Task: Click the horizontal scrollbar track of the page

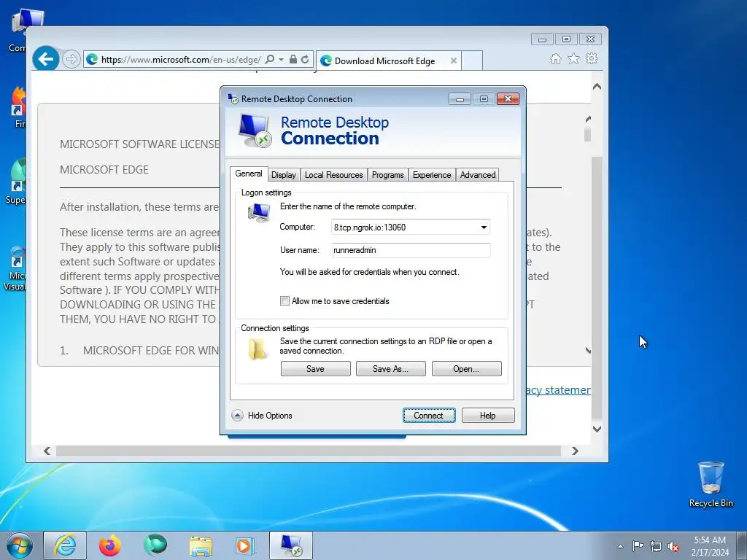Action: point(309,451)
